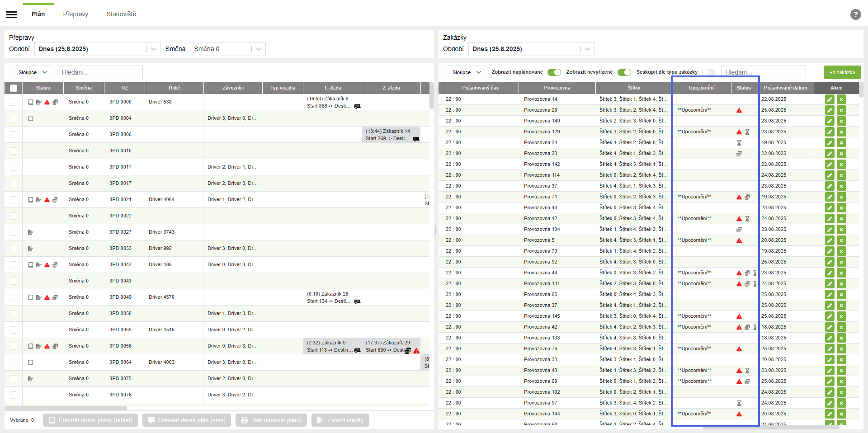868x433 pixels.
Task: Expand Sloupce dropdown in the Přepravy panel
Action: coord(33,72)
